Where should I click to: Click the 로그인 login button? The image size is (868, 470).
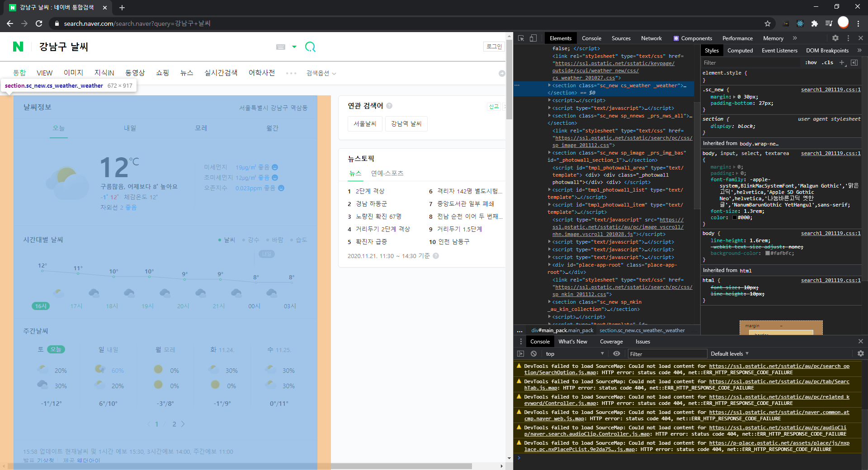coord(494,46)
